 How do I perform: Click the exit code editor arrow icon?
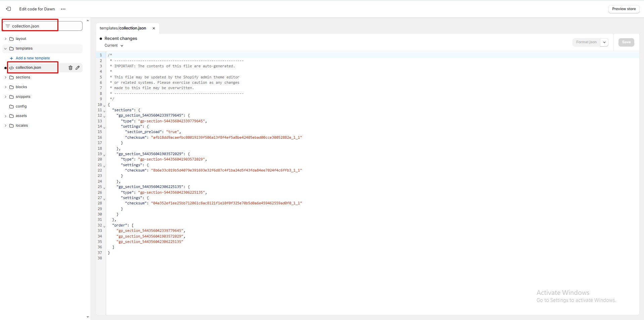click(x=8, y=9)
